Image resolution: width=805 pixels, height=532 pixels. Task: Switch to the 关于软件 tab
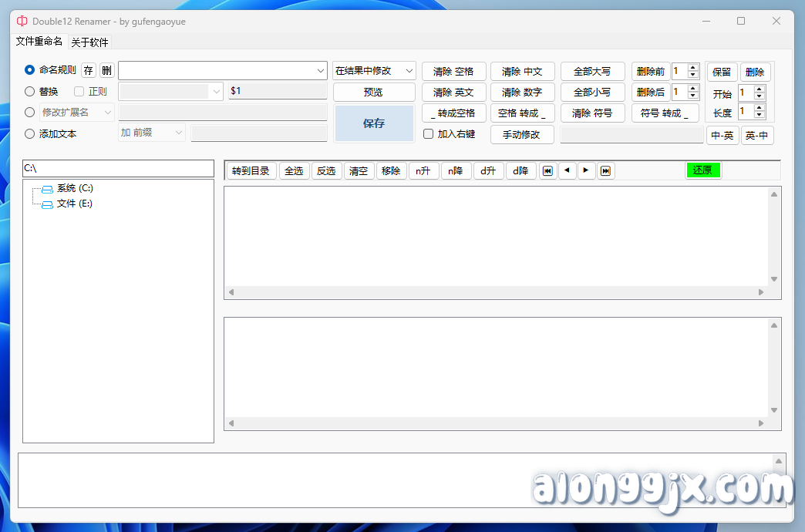[x=88, y=41]
